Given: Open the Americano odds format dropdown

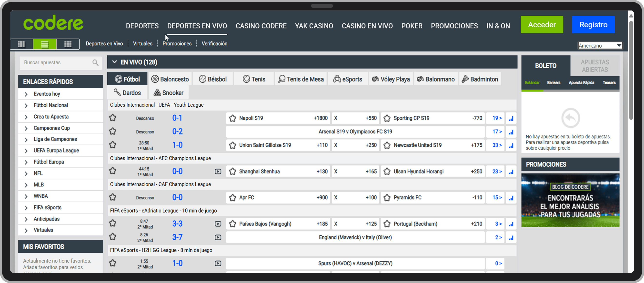Looking at the screenshot, I should [600, 46].
